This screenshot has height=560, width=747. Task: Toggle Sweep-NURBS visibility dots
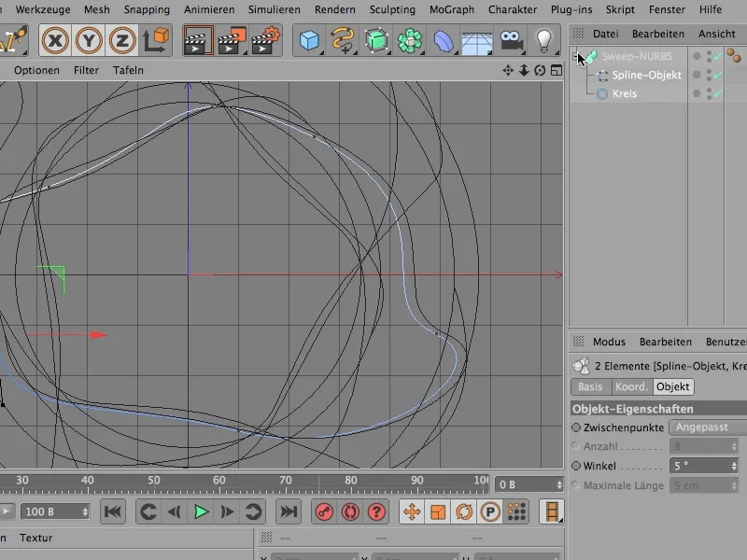click(x=710, y=56)
